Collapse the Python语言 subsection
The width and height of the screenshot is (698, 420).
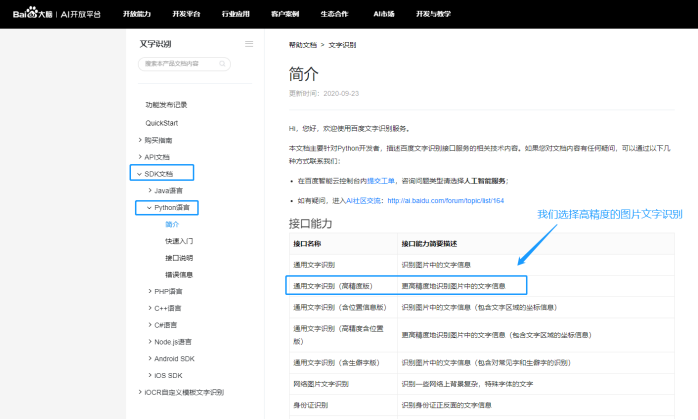pyautogui.click(x=148, y=208)
